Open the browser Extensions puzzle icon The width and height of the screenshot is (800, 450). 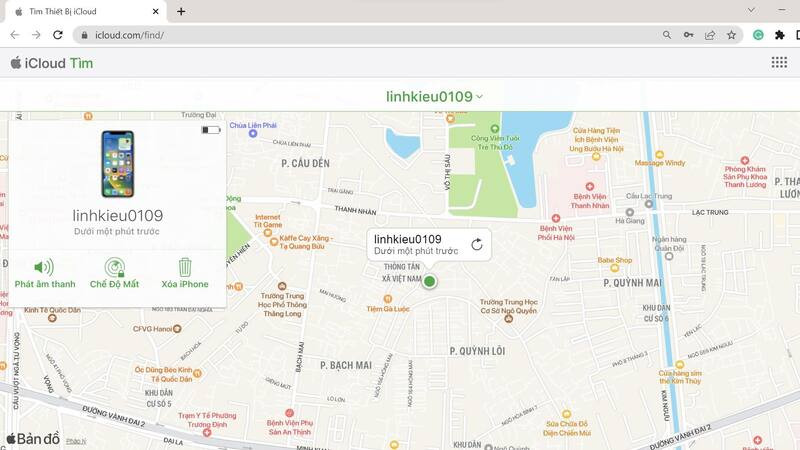(780, 34)
